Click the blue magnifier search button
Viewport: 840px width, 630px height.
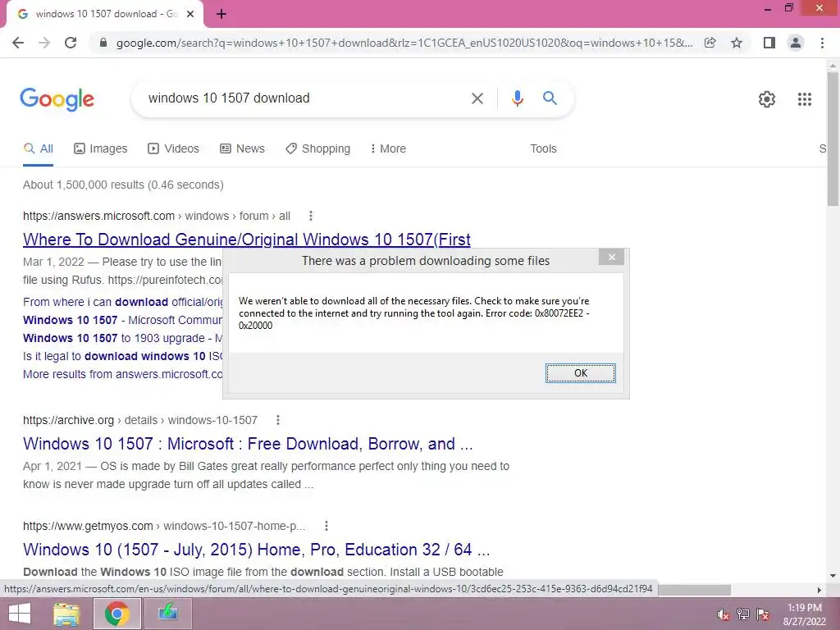(550, 98)
